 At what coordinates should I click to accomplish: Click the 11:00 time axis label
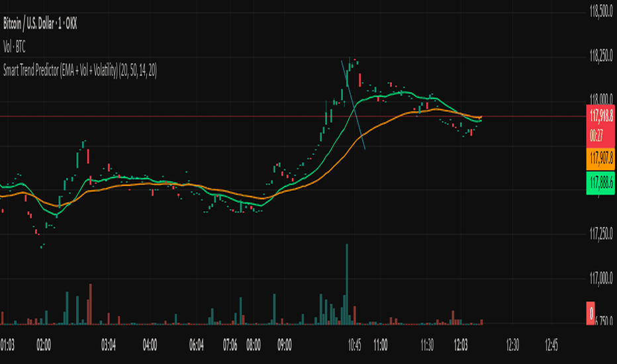tap(381, 345)
